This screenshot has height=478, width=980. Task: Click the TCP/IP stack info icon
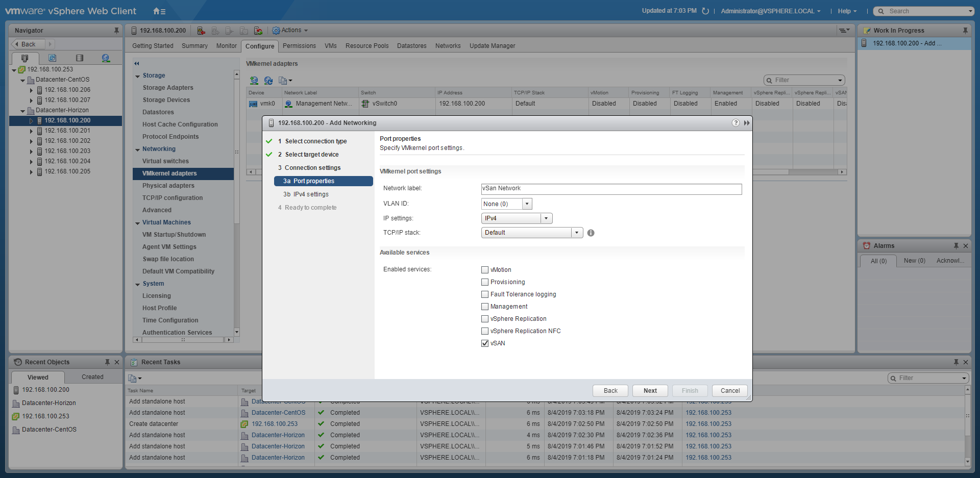(591, 233)
